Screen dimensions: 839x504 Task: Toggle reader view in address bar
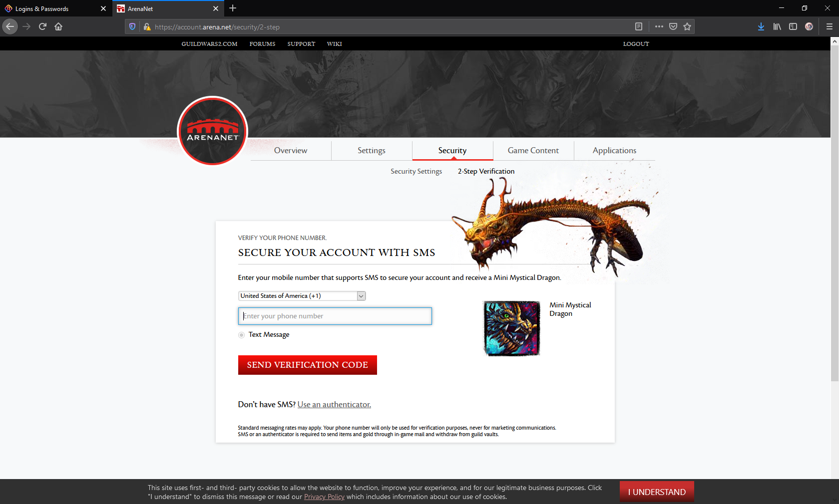click(639, 26)
